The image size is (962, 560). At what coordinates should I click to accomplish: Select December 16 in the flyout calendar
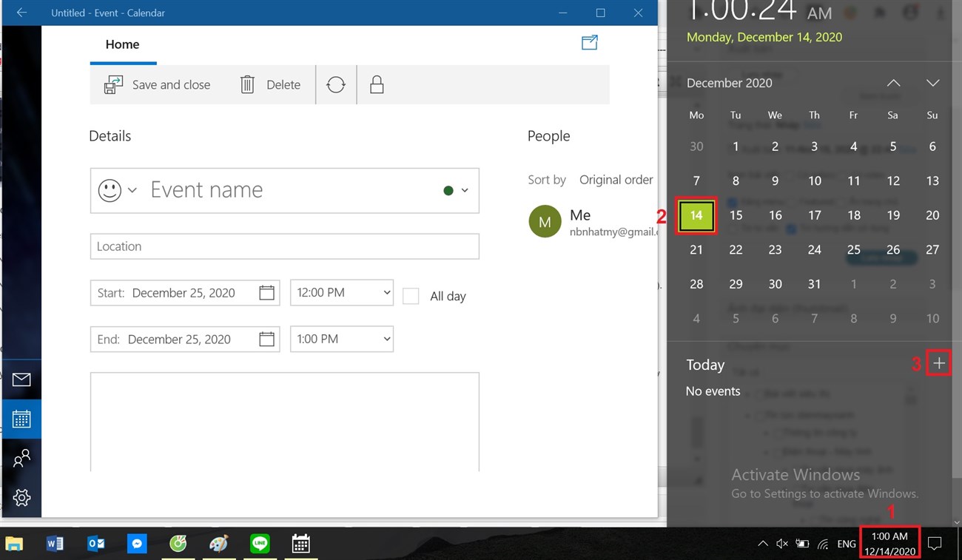(x=776, y=215)
